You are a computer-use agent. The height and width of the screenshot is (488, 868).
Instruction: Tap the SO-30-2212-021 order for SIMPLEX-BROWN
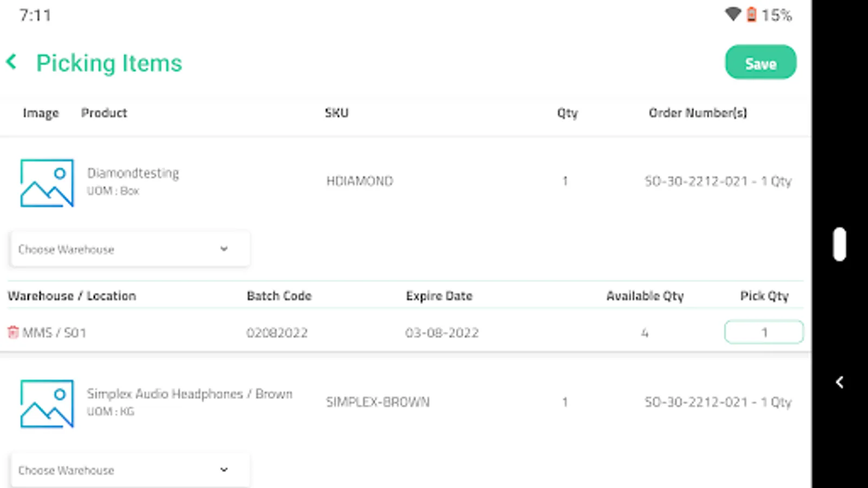[717, 402]
